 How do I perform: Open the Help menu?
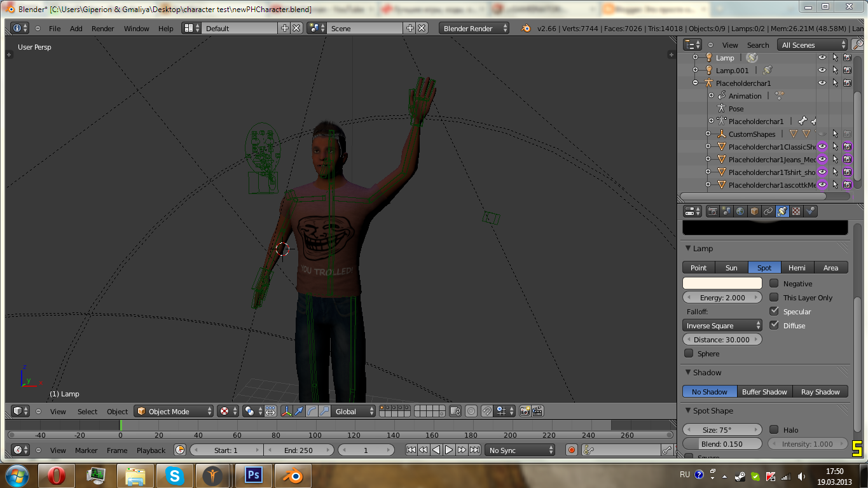click(166, 29)
